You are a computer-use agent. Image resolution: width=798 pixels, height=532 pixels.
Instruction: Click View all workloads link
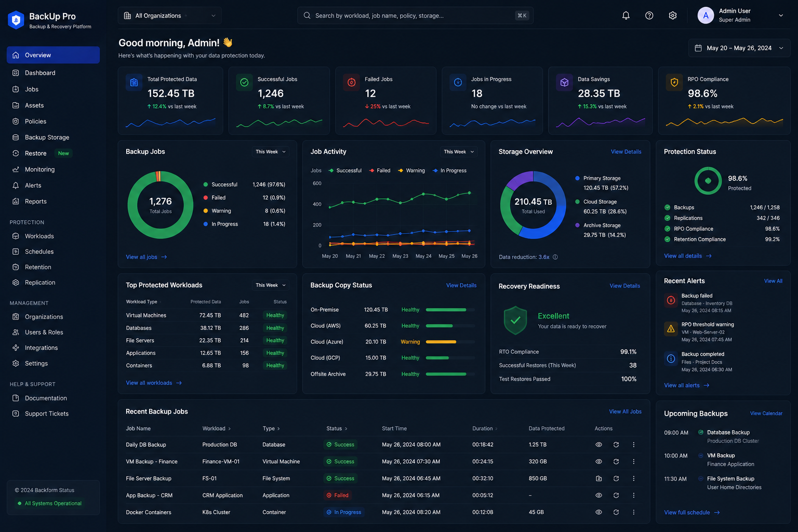pyautogui.click(x=154, y=383)
